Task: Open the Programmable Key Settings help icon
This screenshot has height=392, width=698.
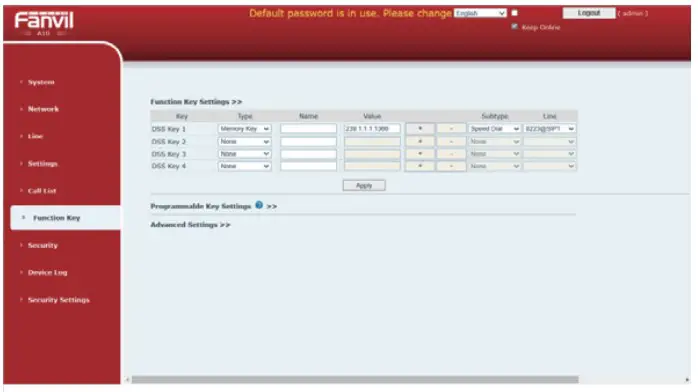Action: pos(259,205)
